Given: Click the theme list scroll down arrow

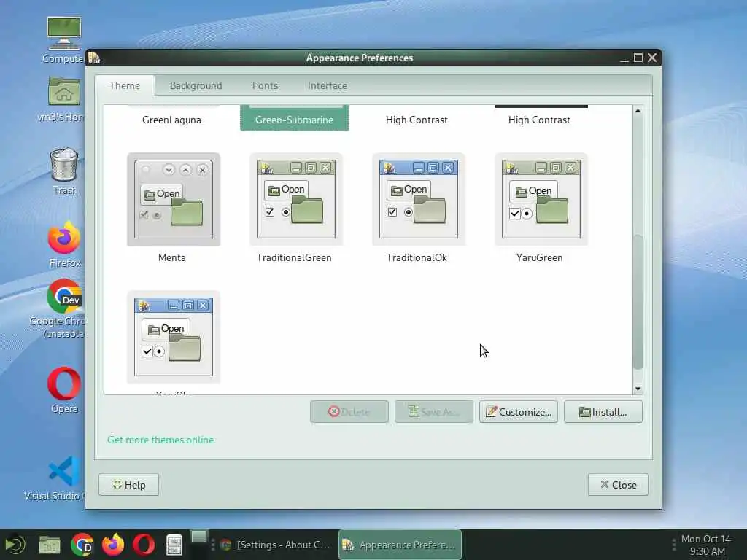Looking at the screenshot, I should tap(638, 389).
